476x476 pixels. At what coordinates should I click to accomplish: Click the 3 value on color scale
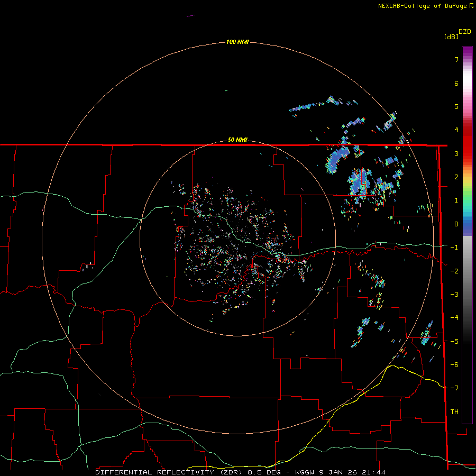(x=456, y=153)
